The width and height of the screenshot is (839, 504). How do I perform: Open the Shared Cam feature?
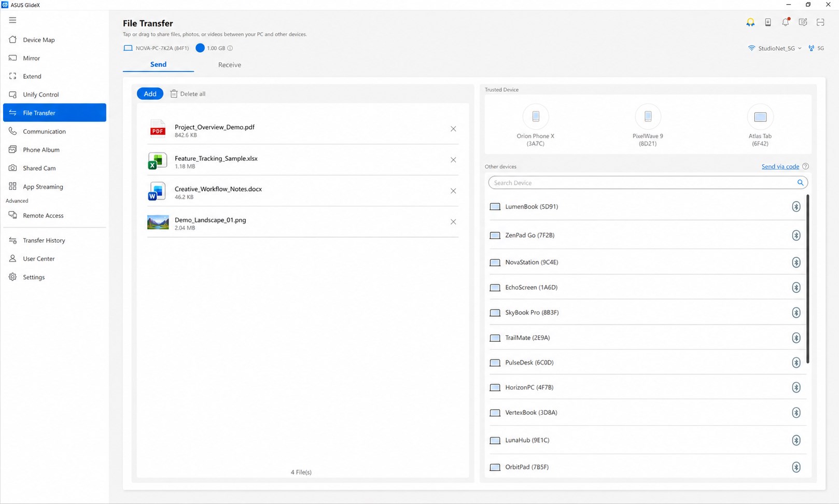point(54,168)
